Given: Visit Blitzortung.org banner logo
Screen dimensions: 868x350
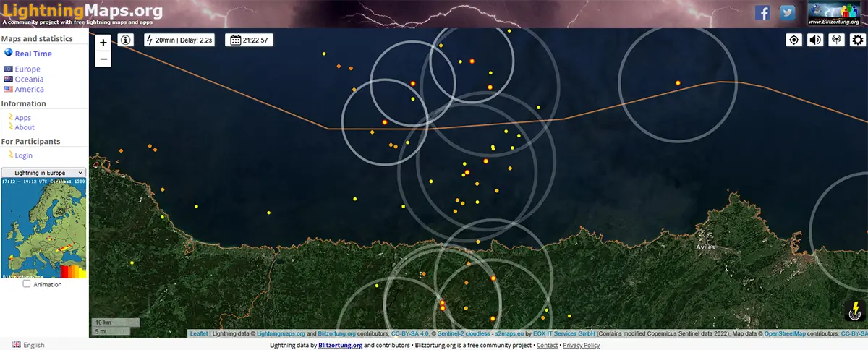Looking at the screenshot, I should point(835,14).
